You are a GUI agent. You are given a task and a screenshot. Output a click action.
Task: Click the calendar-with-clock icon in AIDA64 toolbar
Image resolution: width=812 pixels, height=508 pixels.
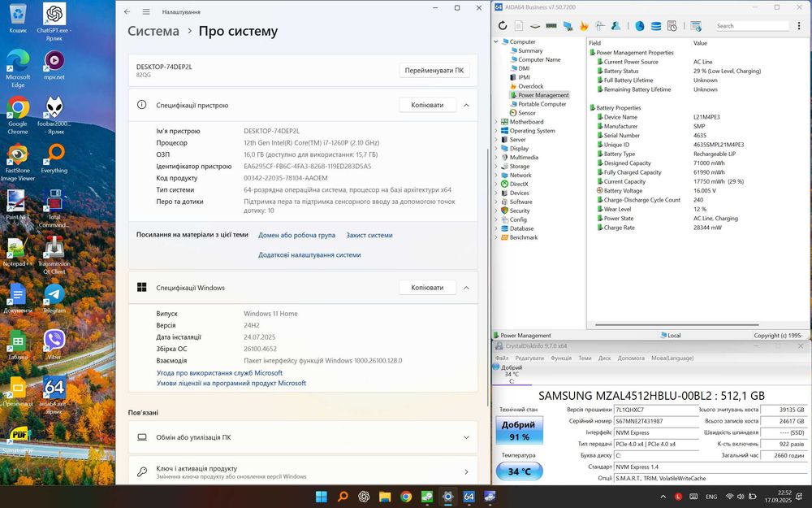pos(672,26)
